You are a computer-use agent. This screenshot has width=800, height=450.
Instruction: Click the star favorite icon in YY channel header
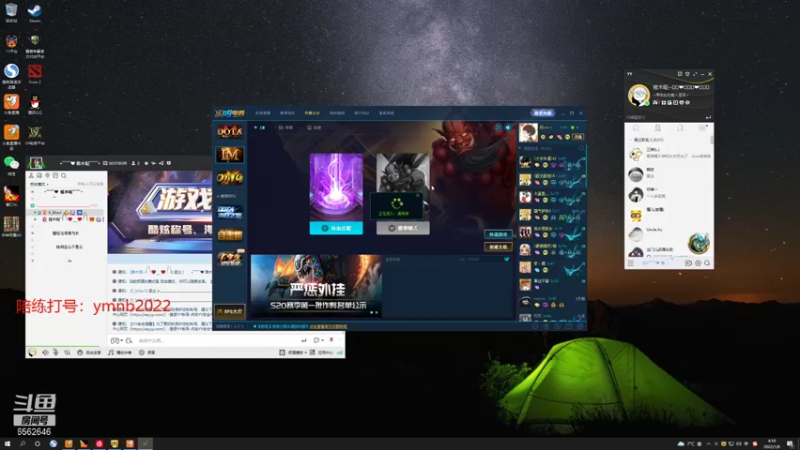coord(146,163)
